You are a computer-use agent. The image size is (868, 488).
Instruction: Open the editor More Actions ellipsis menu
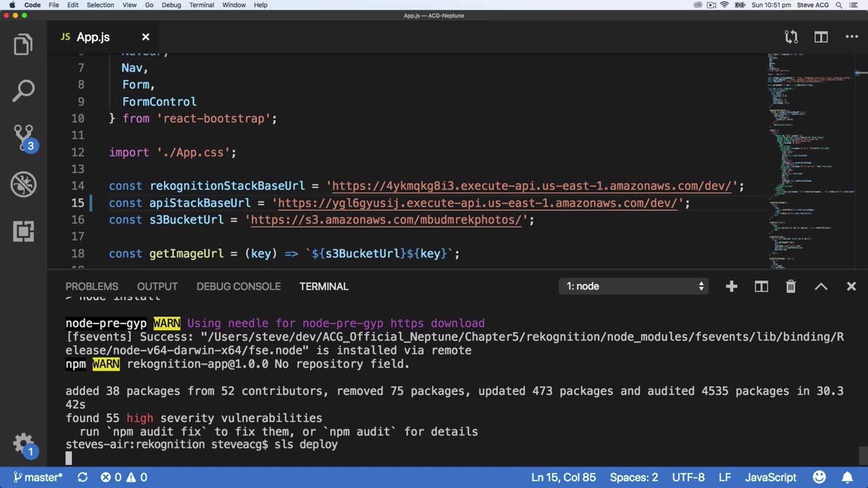852,37
